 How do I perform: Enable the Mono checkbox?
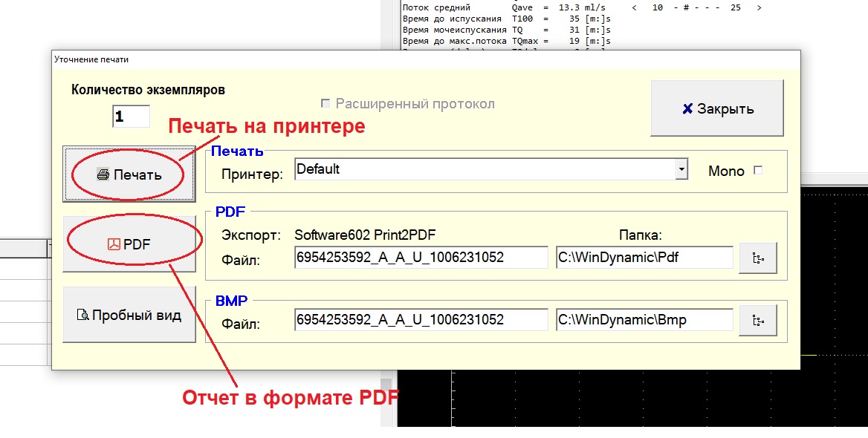758,171
